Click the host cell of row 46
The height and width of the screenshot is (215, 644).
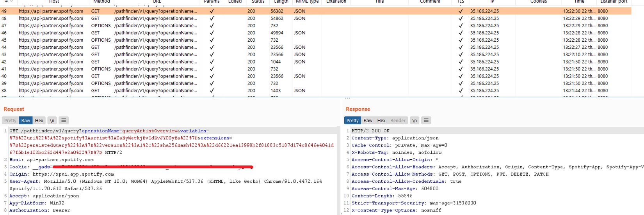[51, 33]
